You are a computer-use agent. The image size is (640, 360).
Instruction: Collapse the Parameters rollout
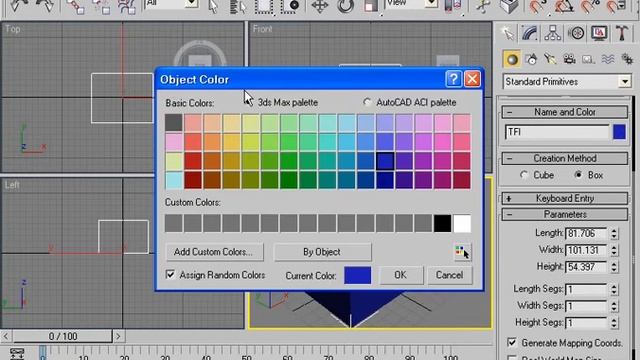point(564,214)
